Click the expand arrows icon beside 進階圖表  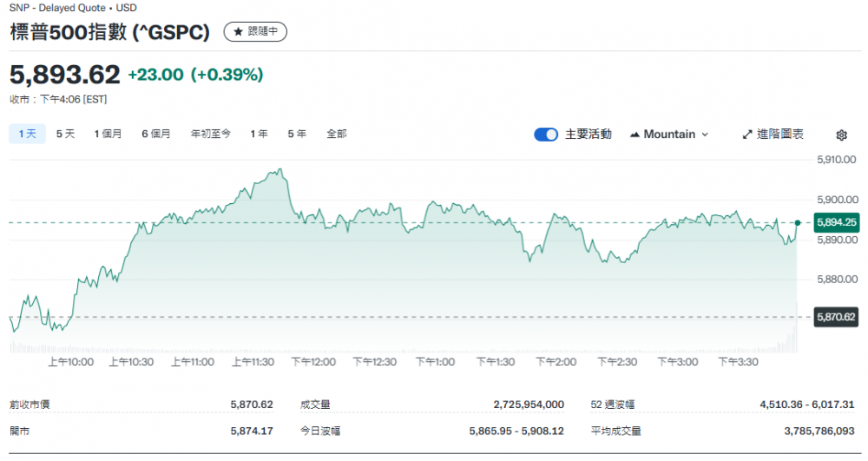(x=747, y=135)
